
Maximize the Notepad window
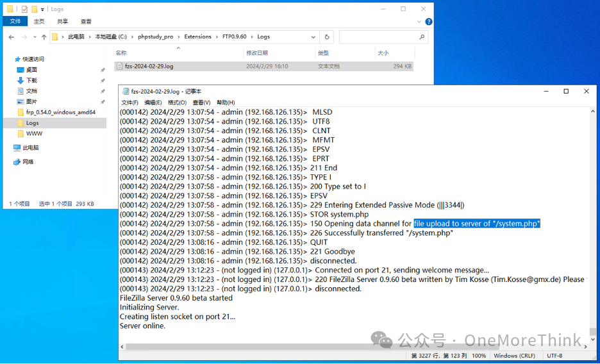566,92
